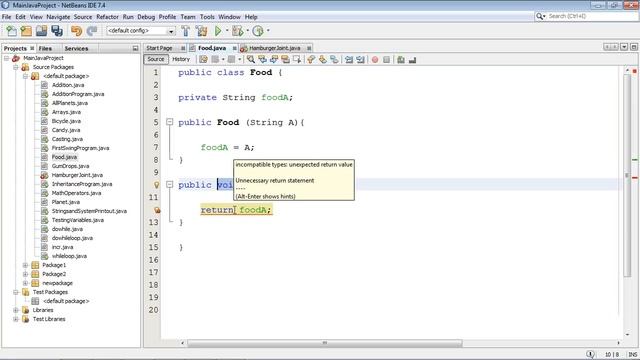Click the error bulb icon on line 12
This screenshot has width=640, height=360.
[x=157, y=210]
